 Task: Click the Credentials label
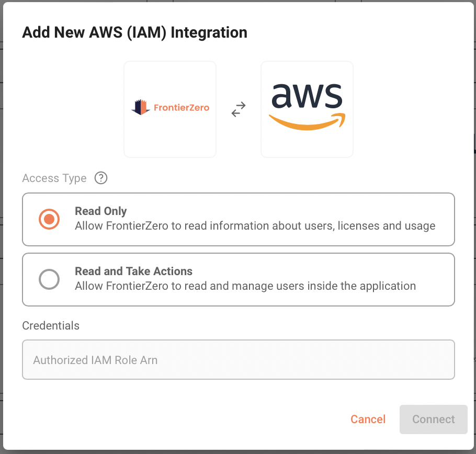51,325
